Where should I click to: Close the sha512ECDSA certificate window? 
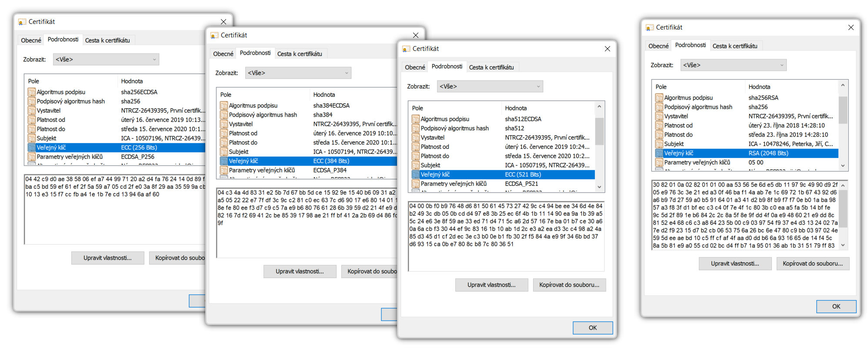(x=608, y=49)
